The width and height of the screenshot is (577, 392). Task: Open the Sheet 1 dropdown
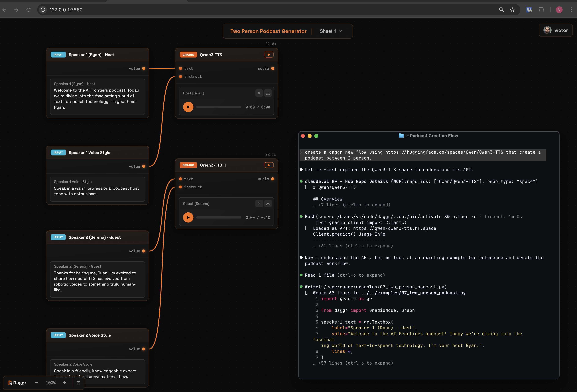[x=331, y=31]
